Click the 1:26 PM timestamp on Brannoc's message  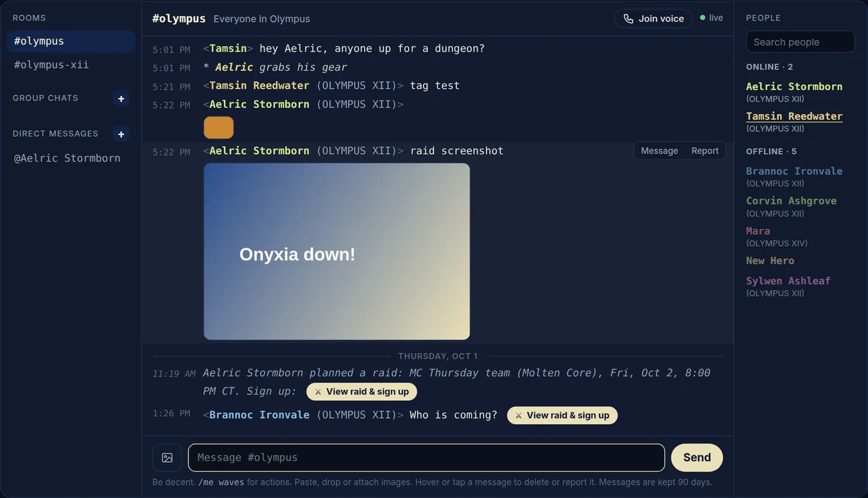(171, 413)
